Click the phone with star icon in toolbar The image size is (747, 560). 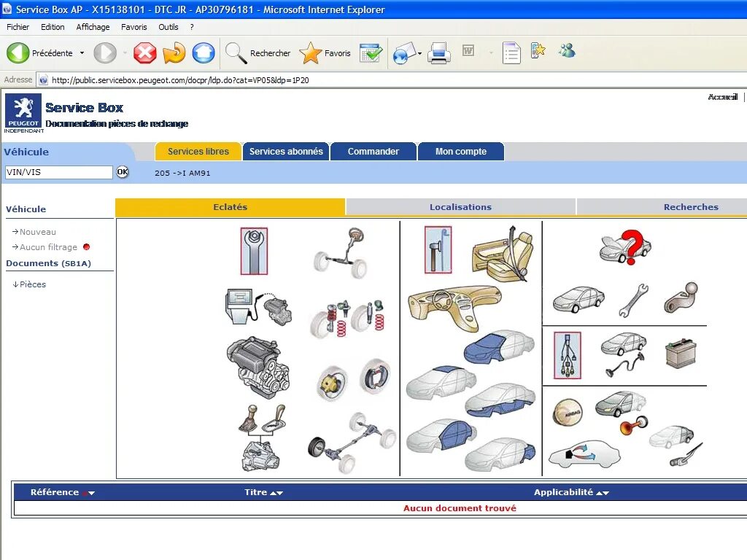tap(538, 50)
